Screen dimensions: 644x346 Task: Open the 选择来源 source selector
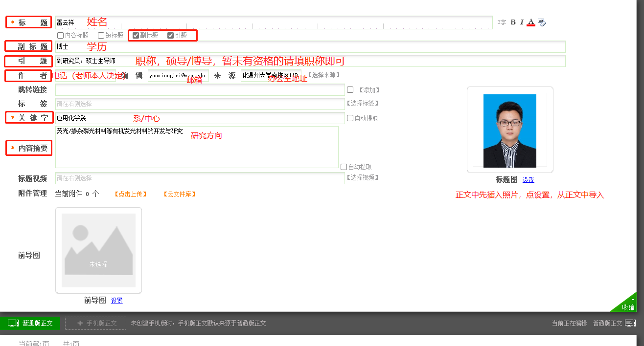tap(323, 75)
